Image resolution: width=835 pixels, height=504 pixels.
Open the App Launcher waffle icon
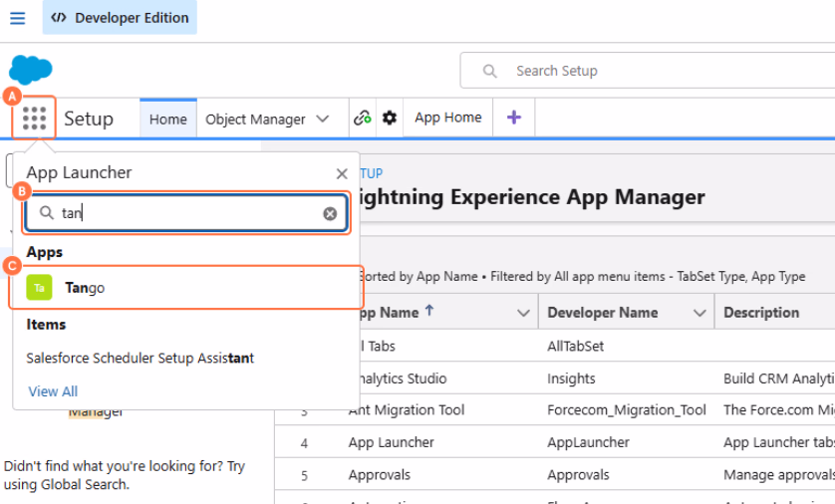pyautogui.click(x=34, y=119)
